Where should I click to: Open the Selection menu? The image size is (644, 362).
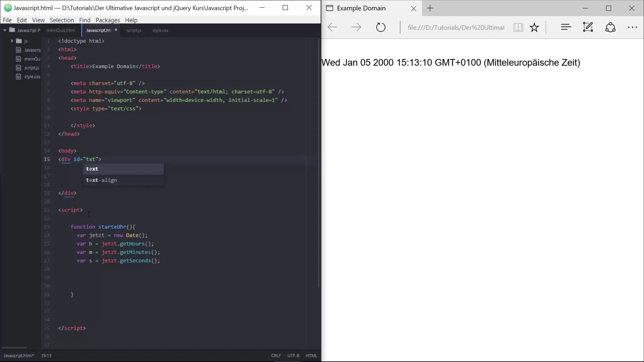coord(62,20)
